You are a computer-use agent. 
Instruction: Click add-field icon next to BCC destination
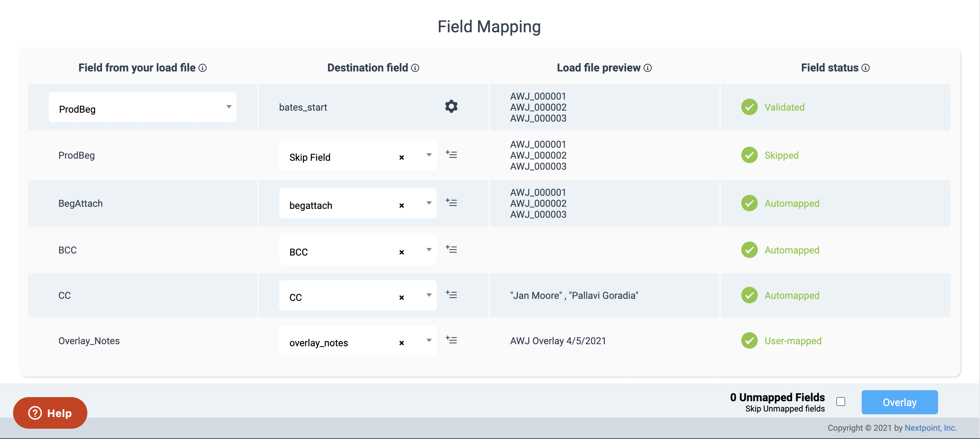coord(451,249)
